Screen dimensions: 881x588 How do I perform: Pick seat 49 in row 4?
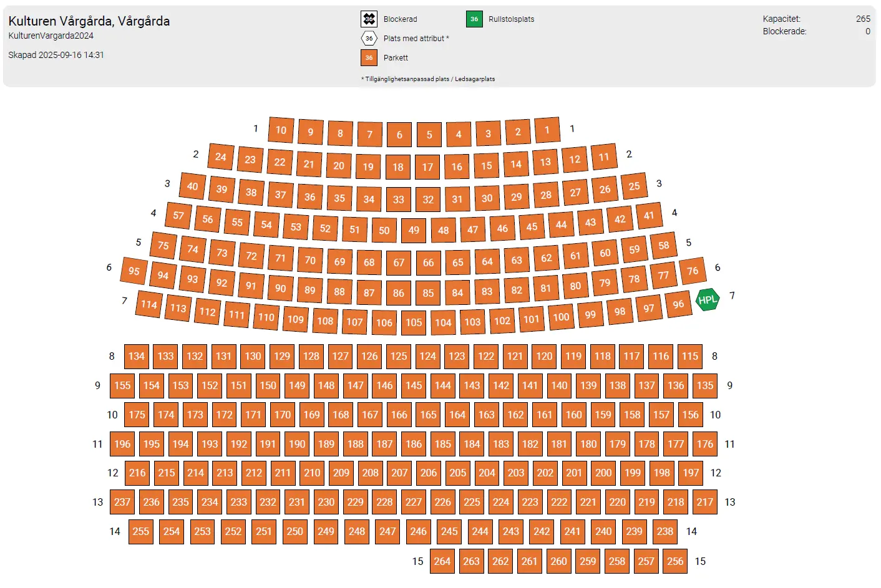[x=414, y=230]
